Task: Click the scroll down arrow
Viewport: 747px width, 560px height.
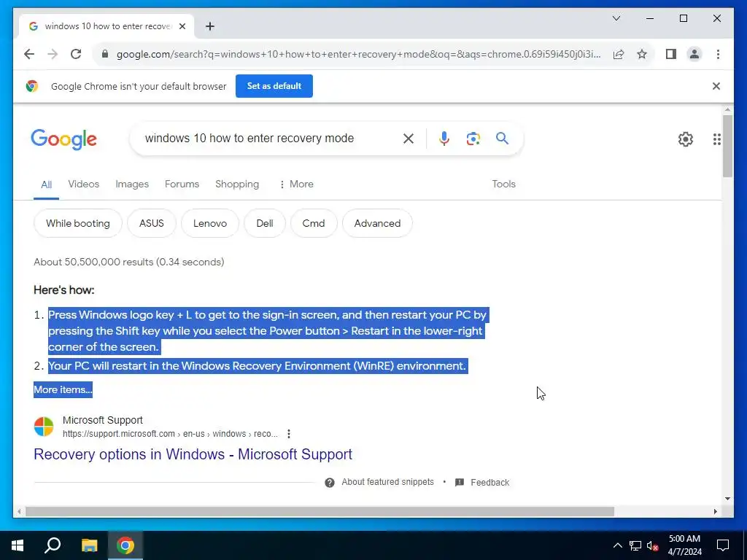Action: (727, 499)
